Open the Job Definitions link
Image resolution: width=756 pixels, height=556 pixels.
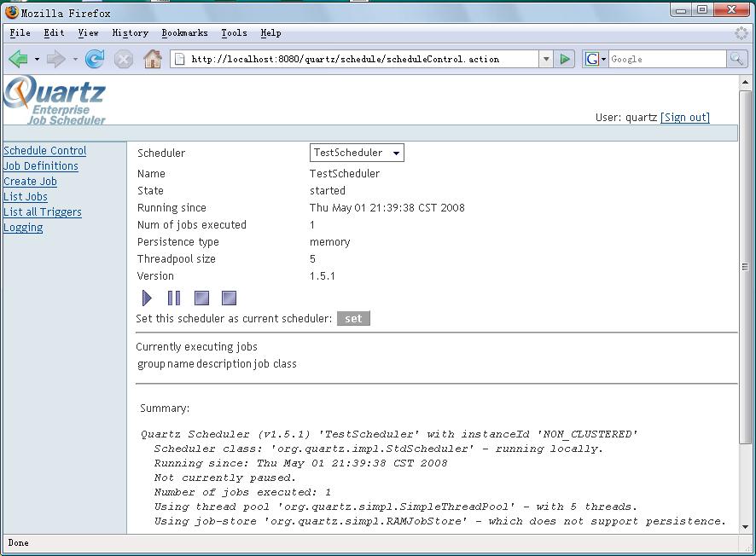40,165
